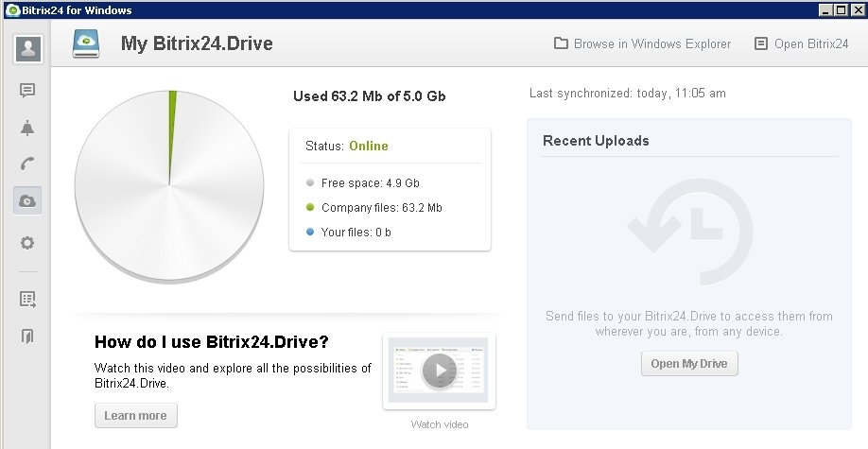Click the list-export sidebar icon

coord(27,300)
